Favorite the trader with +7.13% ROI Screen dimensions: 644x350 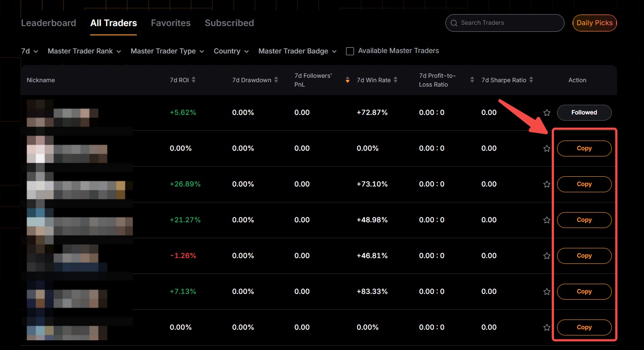pos(547,292)
